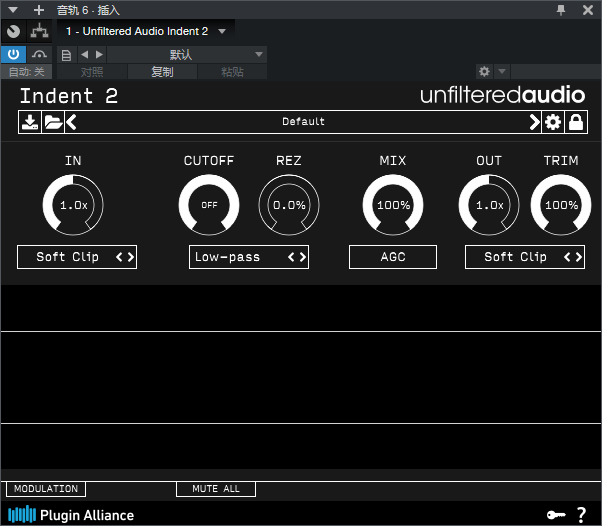This screenshot has width=602, height=526.
Task: Open plugin selector Unfiltered Audio Indent 2
Action: (x=146, y=31)
